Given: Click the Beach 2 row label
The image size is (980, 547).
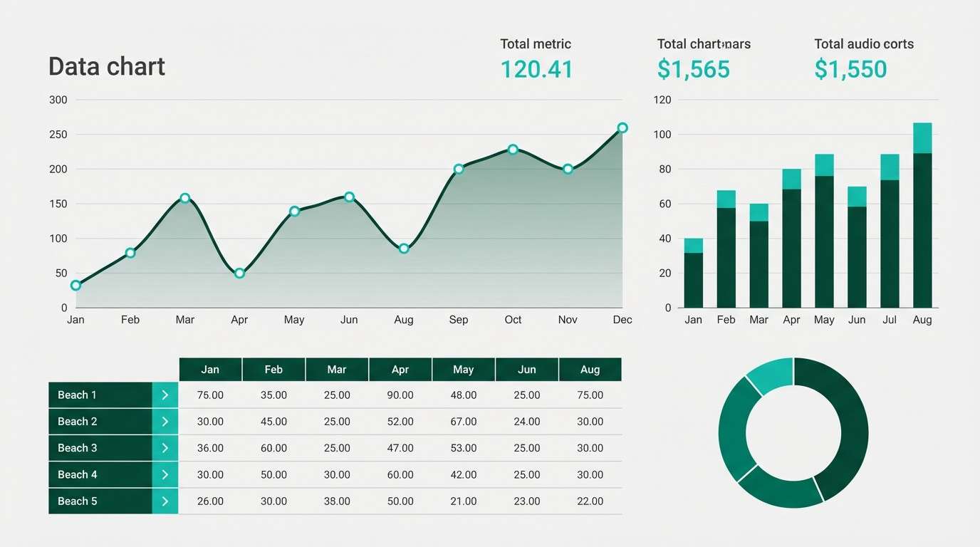Looking at the screenshot, I should (x=78, y=421).
